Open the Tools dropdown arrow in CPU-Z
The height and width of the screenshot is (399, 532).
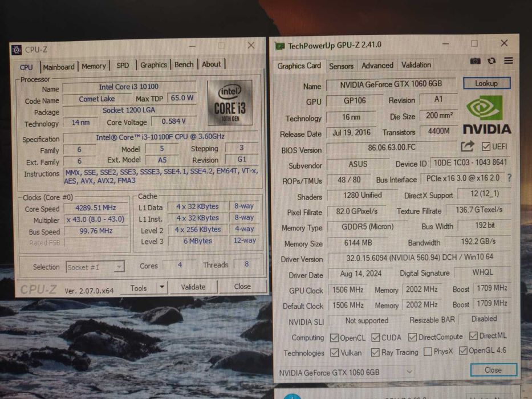point(162,287)
